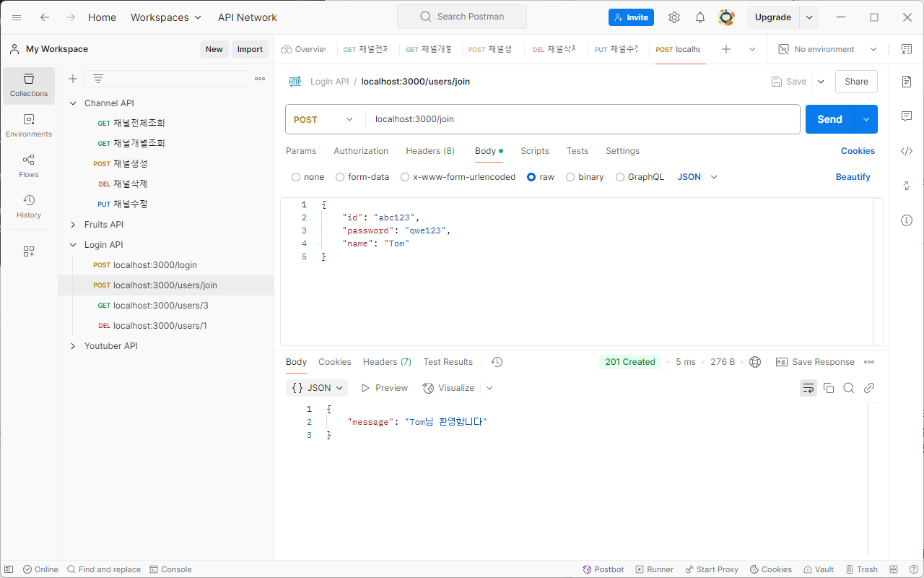The height and width of the screenshot is (578, 924).
Task: Open the request Info icon
Action: [907, 220]
